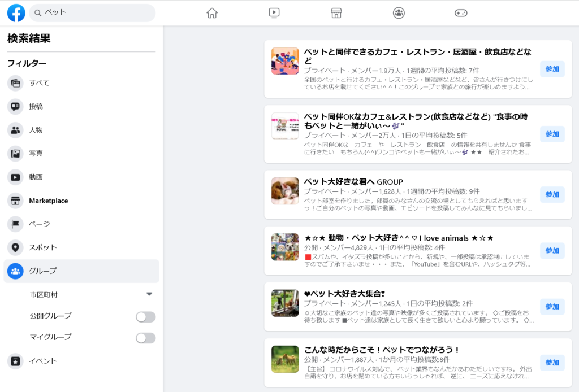579x392 pixels.
Task: Select the すべて filter
Action: [x=40, y=83]
